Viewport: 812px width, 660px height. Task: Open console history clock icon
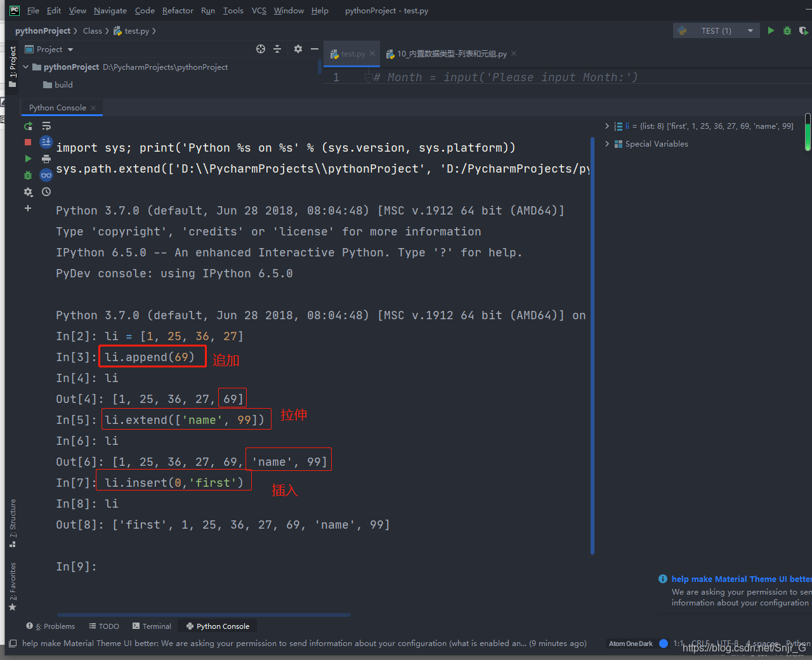tap(46, 192)
